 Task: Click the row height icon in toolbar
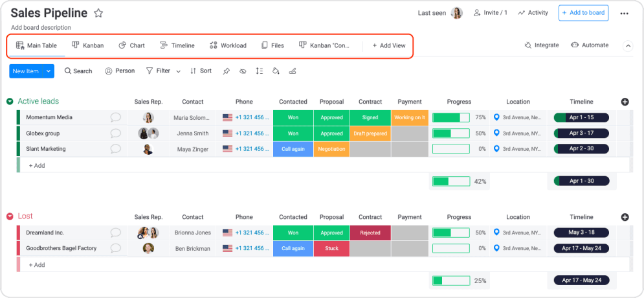coord(260,71)
